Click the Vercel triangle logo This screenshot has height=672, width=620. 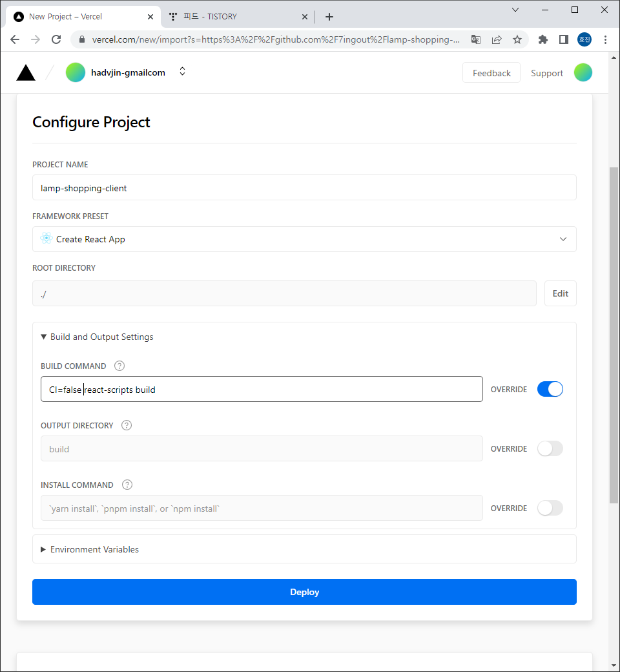pos(26,72)
